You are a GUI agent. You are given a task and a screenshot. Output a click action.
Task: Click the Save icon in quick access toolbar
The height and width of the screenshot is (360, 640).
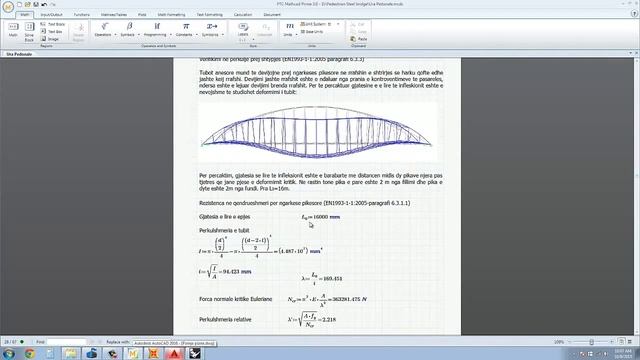click(36, 4)
